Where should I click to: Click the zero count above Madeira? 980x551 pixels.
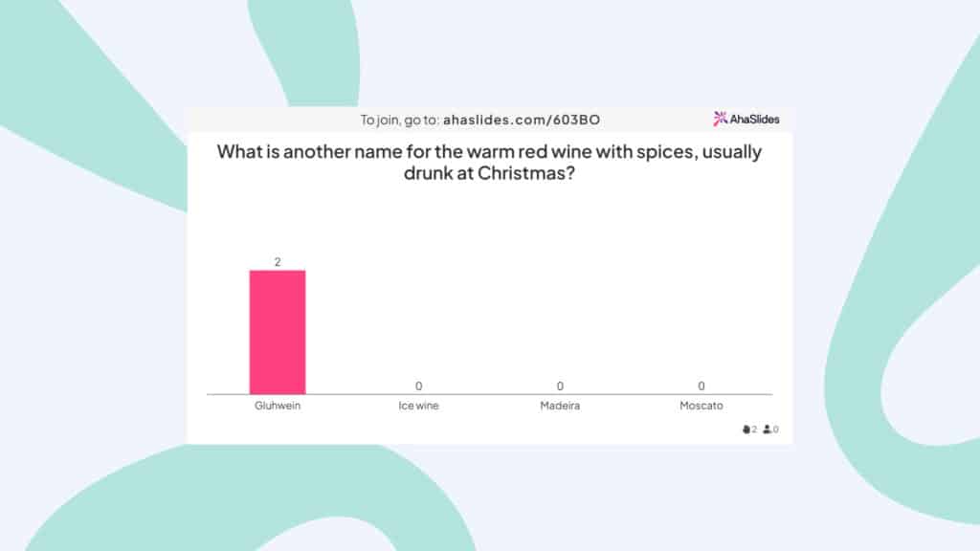click(560, 386)
